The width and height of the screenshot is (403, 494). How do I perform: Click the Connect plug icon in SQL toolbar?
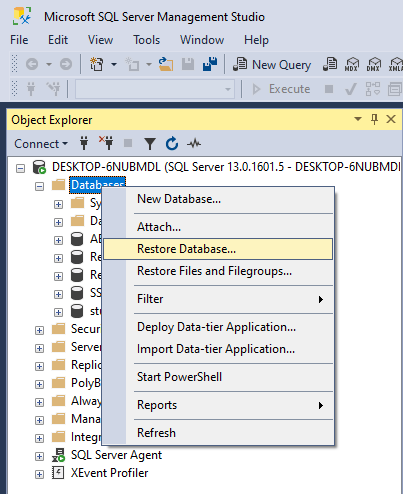pyautogui.click(x=31, y=89)
